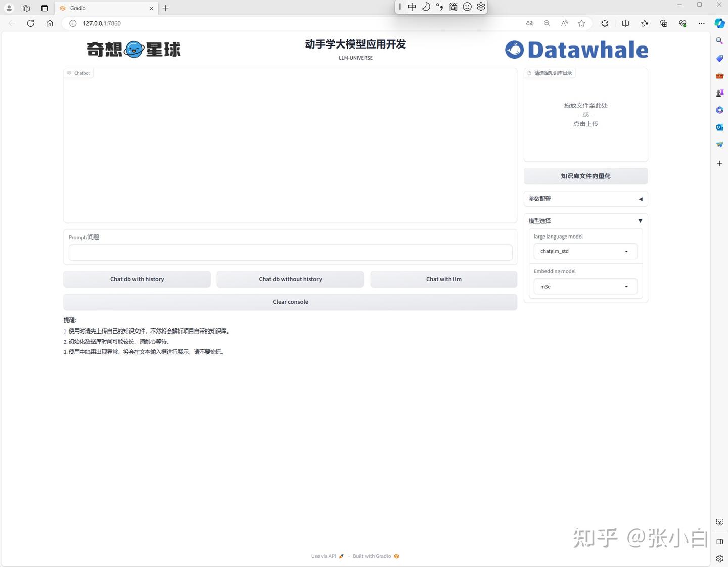
Task: Open IME settings via the gear icon
Action: [x=481, y=7]
